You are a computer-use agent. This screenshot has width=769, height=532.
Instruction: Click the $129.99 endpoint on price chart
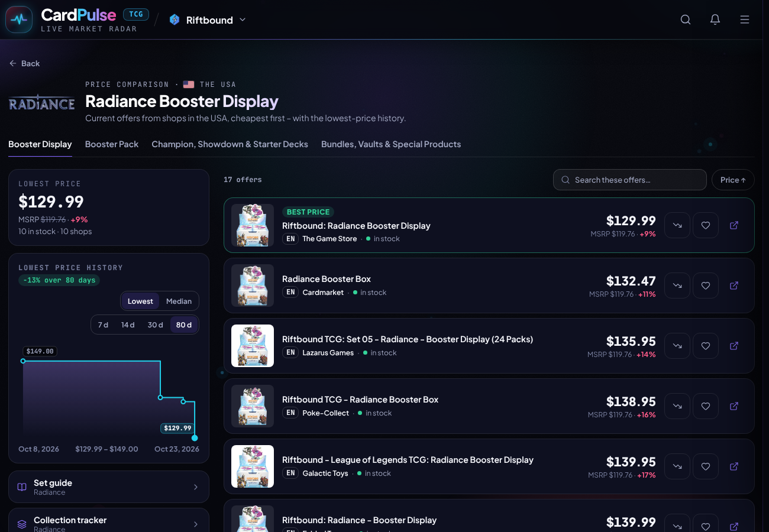coord(195,438)
